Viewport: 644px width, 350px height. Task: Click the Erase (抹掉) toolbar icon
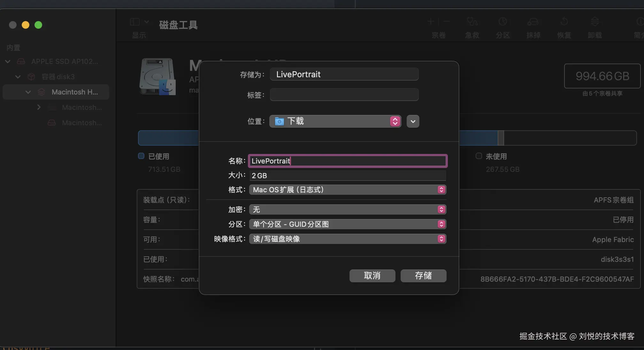click(533, 22)
